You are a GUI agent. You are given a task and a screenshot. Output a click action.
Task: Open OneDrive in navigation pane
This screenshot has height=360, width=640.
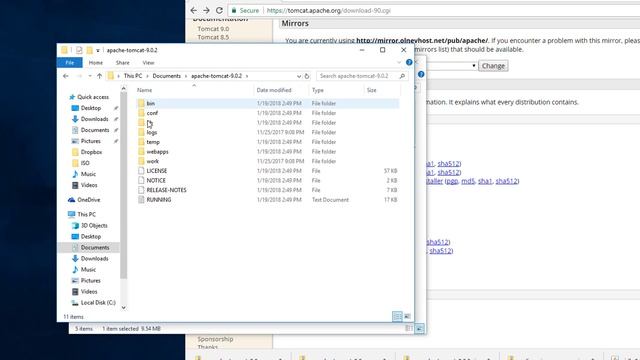88,200
